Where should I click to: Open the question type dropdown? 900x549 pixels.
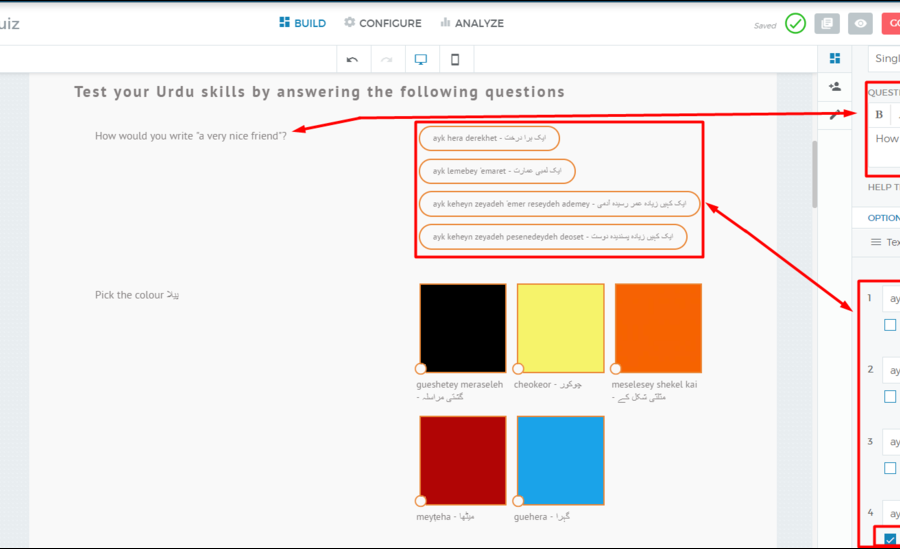[x=885, y=58]
